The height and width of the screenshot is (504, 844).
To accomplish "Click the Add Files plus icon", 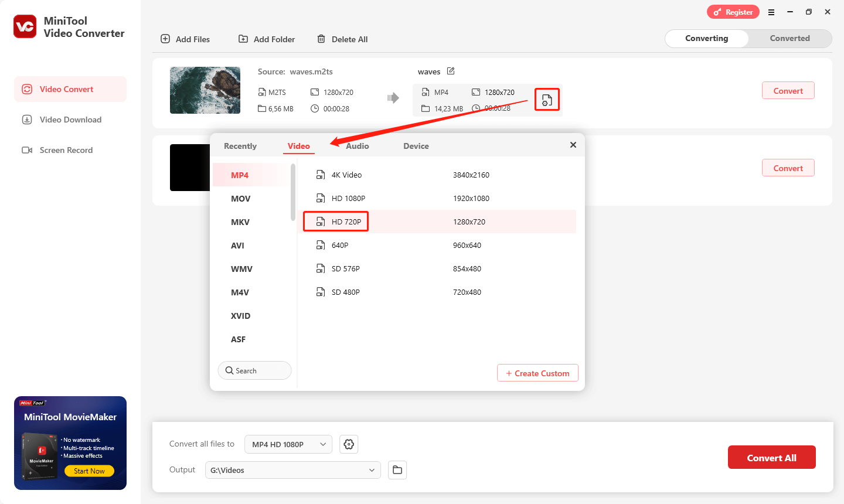I will [165, 39].
